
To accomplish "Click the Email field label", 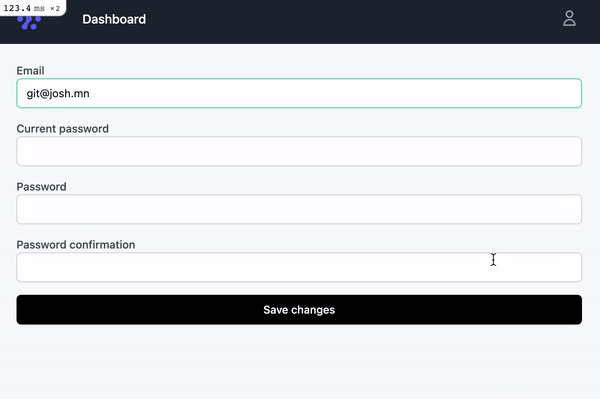I will [x=30, y=71].
